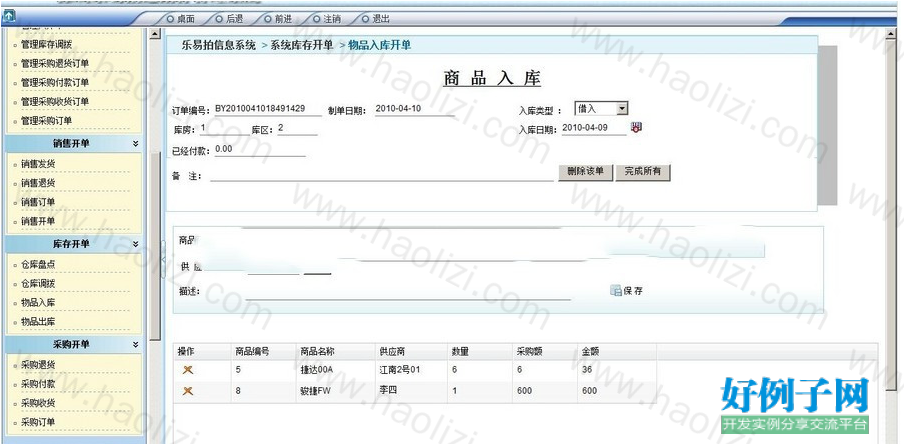Open 采购付款 in sidebar
Viewport: 904px width, 444px height.
(x=38, y=383)
